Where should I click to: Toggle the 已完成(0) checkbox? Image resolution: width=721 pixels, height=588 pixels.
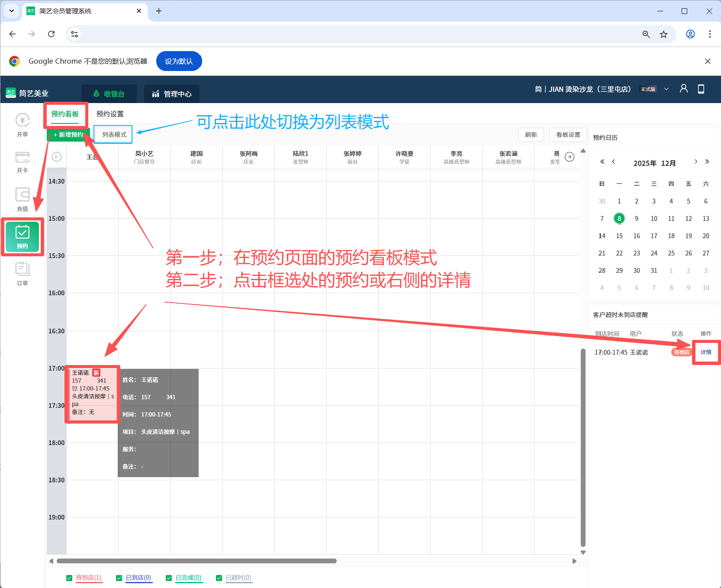click(169, 578)
